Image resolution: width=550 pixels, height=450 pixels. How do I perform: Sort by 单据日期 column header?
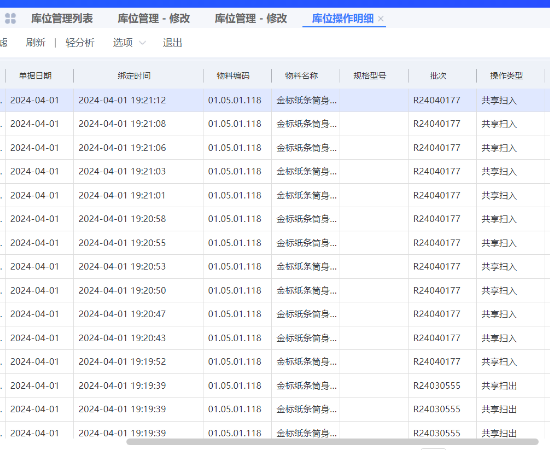35,76
